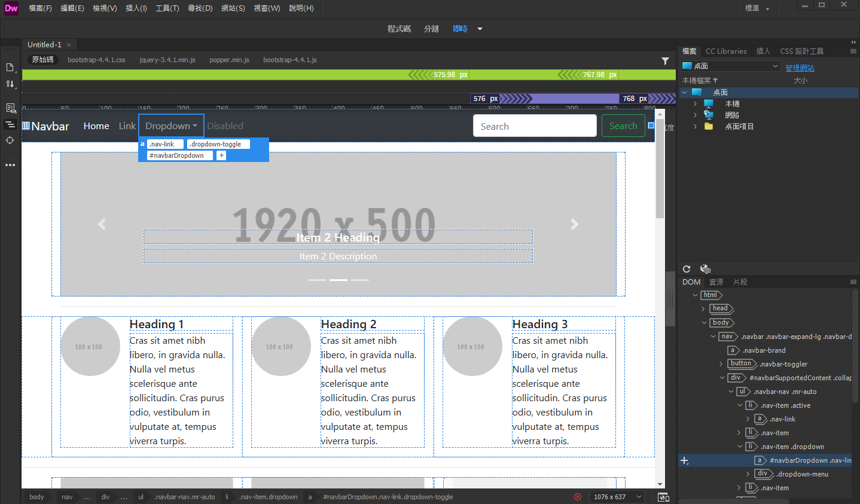Switch to CSS Designer tab
The image size is (860, 504).
point(801,51)
